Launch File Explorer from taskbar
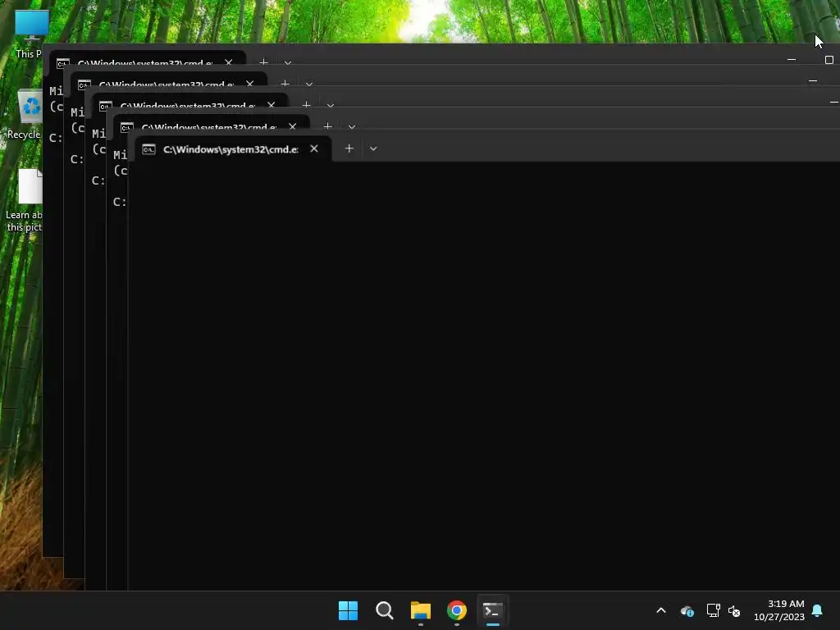 pos(421,610)
